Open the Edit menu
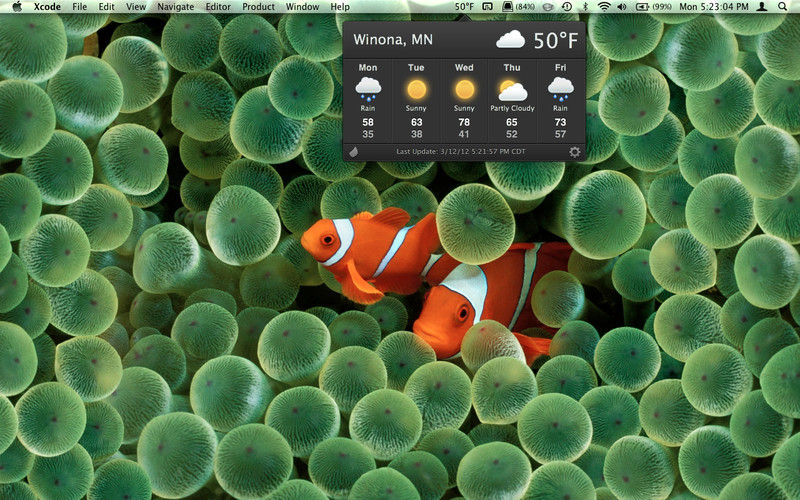This screenshot has width=800, height=500. [106, 7]
